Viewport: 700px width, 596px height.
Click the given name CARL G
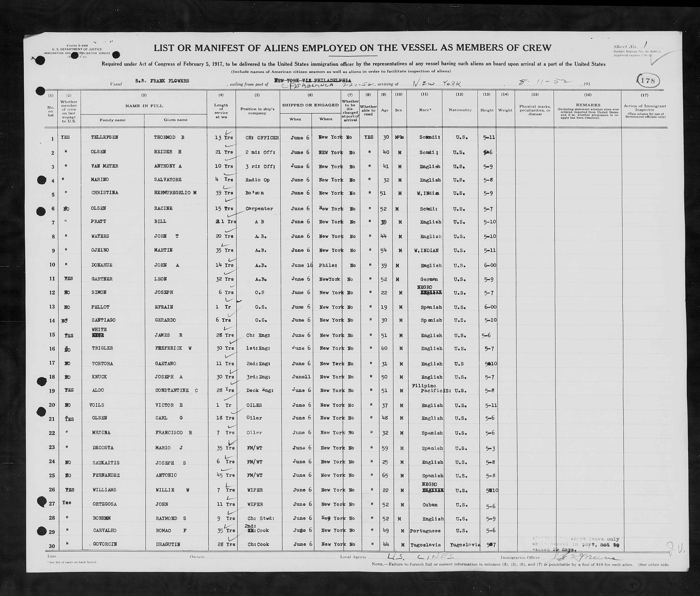pos(169,418)
